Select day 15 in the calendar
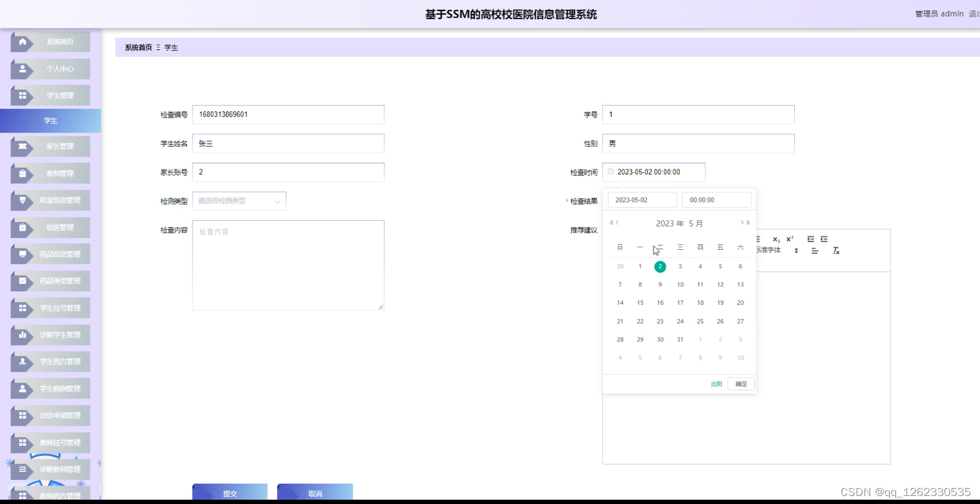 coord(640,303)
